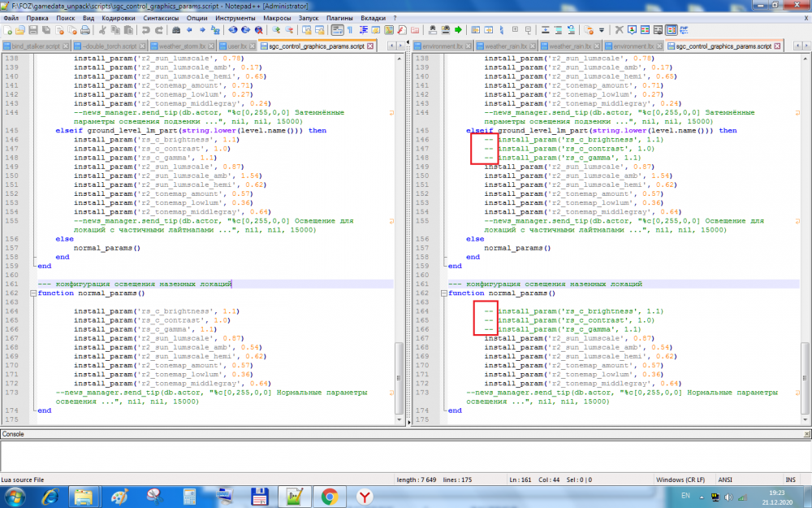Undo last edit via toolbar icon
Image resolution: width=812 pixels, height=508 pixels.
147,30
